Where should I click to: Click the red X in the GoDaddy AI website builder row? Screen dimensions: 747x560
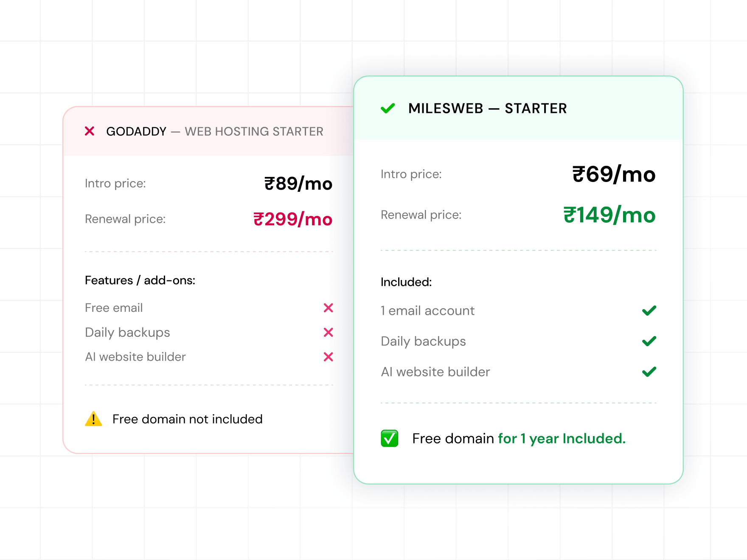tap(329, 357)
